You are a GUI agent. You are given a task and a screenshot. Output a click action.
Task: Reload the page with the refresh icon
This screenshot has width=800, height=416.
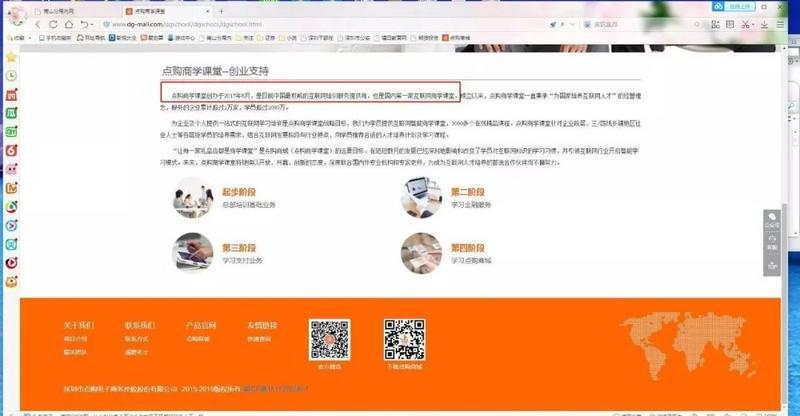[50, 23]
